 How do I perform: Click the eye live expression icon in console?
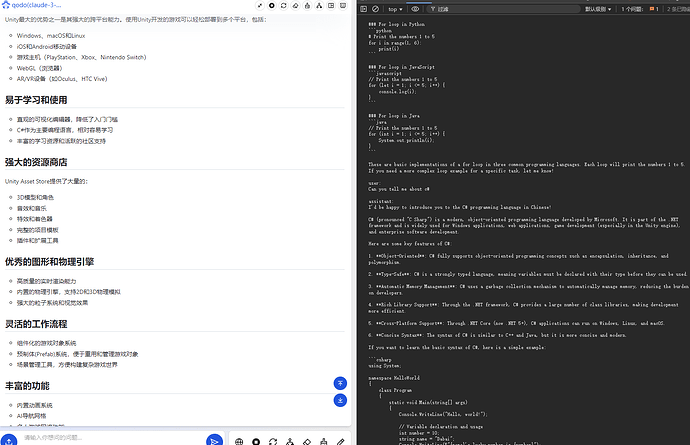[x=415, y=9]
